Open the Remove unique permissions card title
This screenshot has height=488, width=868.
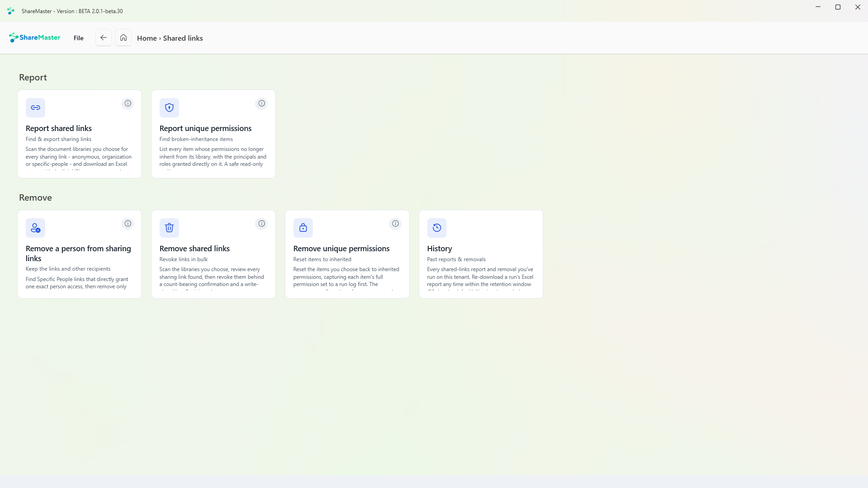coord(341,249)
